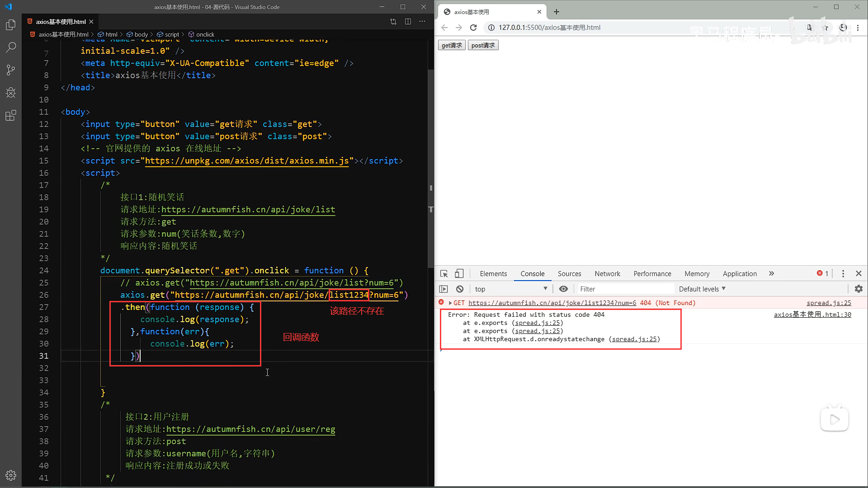Expand the GET 404 error entry
The image size is (868, 488).
click(450, 303)
